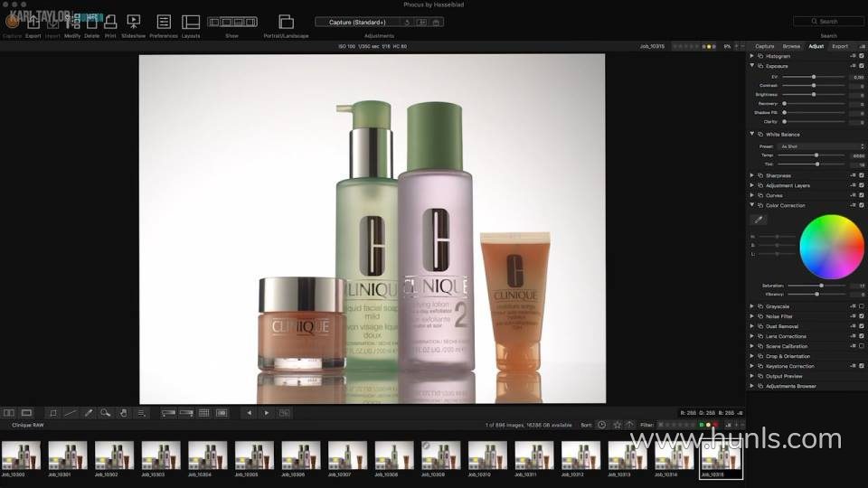This screenshot has height=488, width=868.
Task: Start the Slideshow
Action: [134, 23]
